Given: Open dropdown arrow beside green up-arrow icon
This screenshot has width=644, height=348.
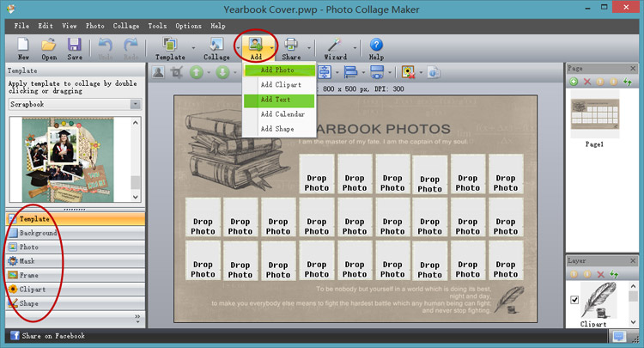Looking at the screenshot, I should 209,73.
